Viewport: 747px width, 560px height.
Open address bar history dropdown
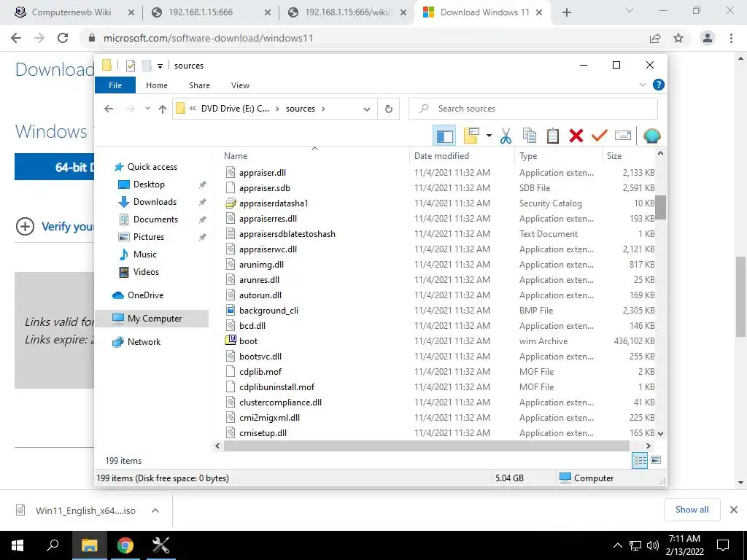coord(366,109)
